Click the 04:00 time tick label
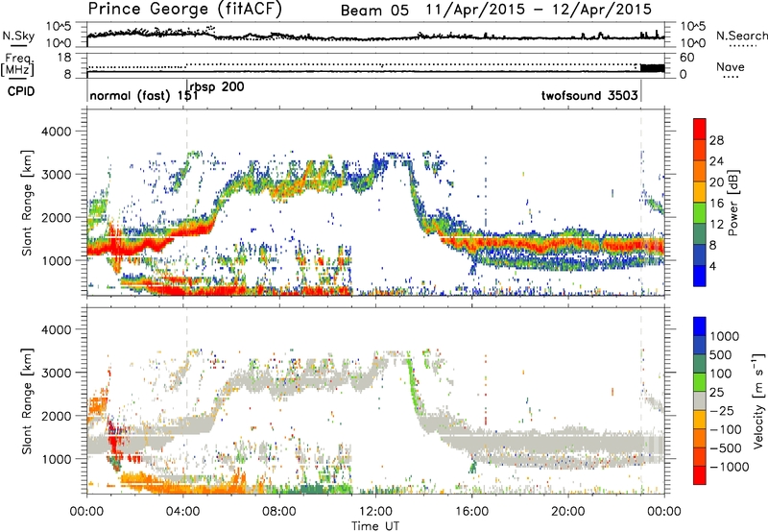The width and height of the screenshot is (768, 532). [182, 512]
